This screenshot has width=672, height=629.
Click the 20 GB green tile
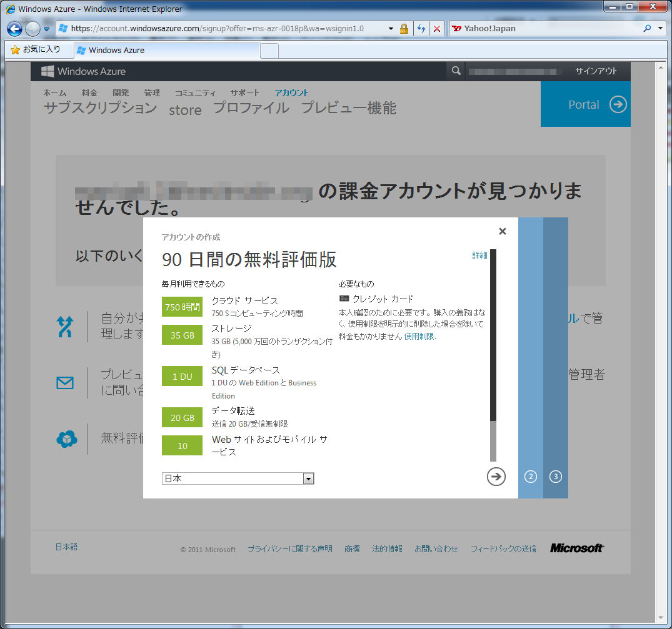click(182, 417)
